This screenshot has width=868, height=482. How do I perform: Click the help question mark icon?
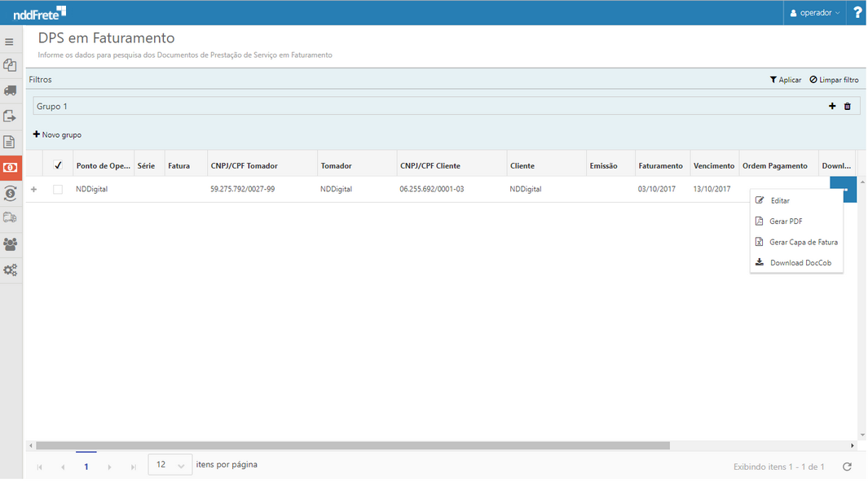(857, 12)
